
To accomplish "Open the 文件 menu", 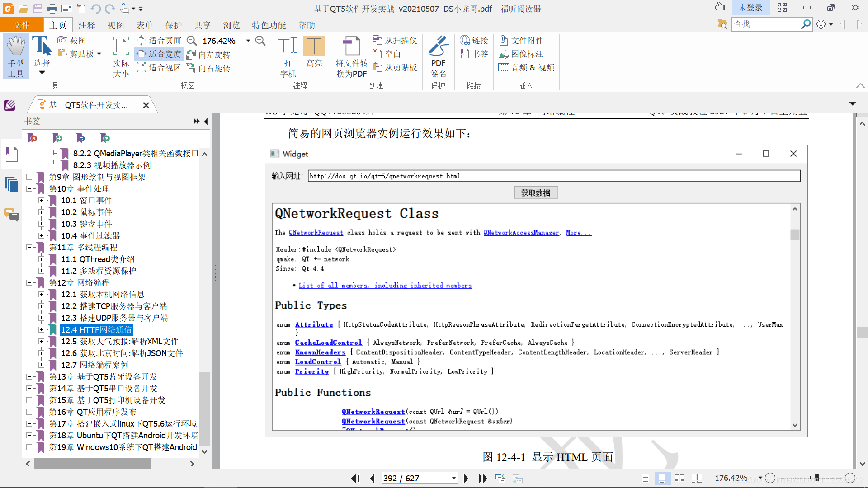I will [x=21, y=25].
